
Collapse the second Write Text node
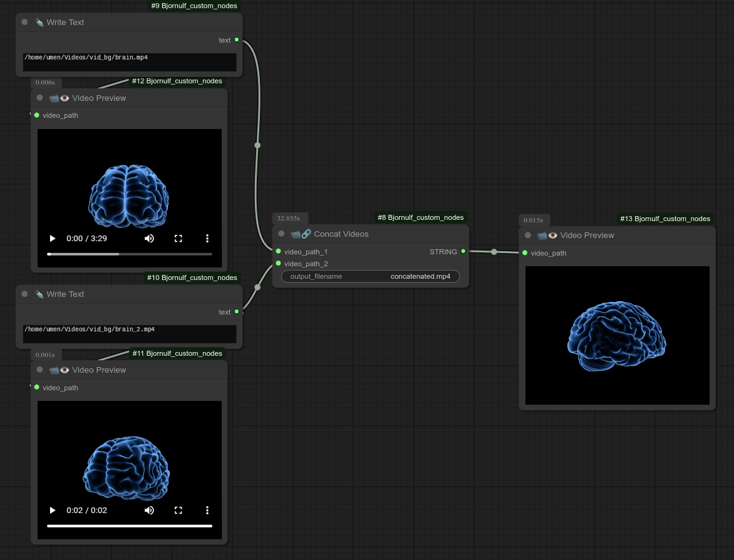(25, 294)
